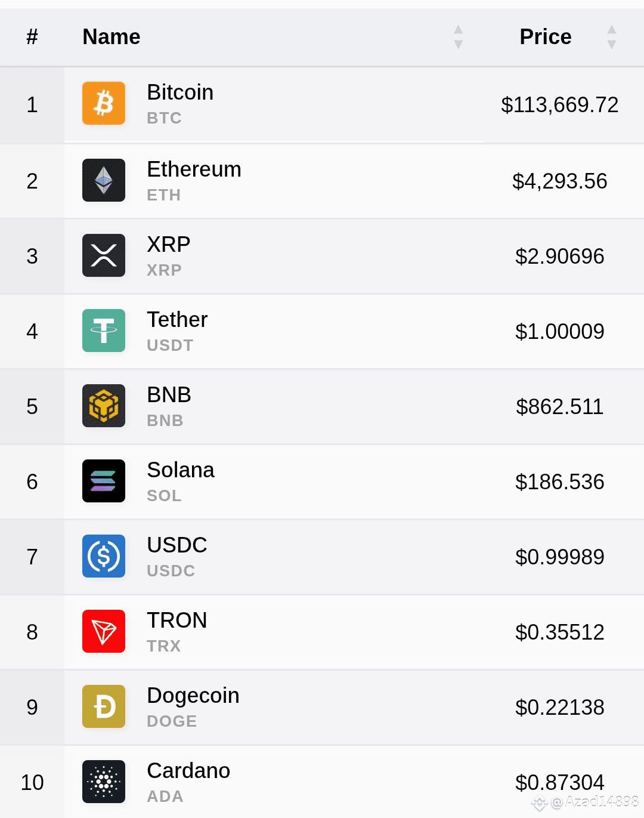The width and height of the screenshot is (644, 818).
Task: View Solana coin details
Action: (181, 470)
